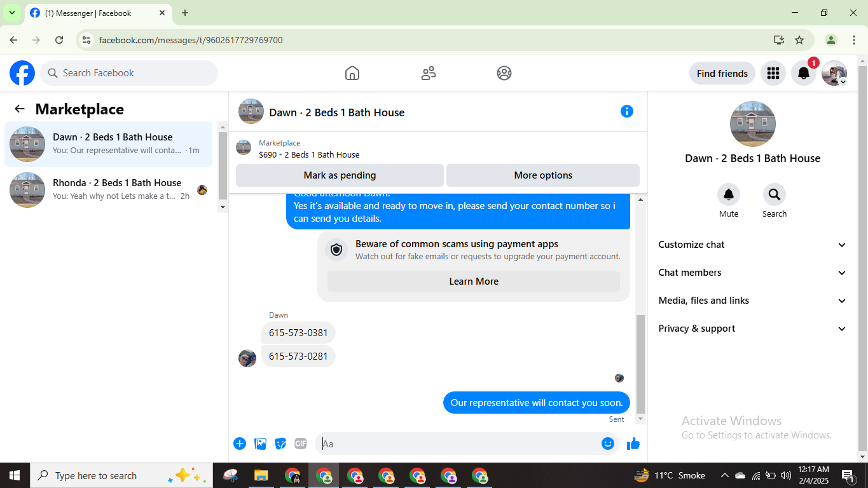Open the Facebook Home icon
This screenshot has width=868, height=488.
pyautogui.click(x=352, y=73)
